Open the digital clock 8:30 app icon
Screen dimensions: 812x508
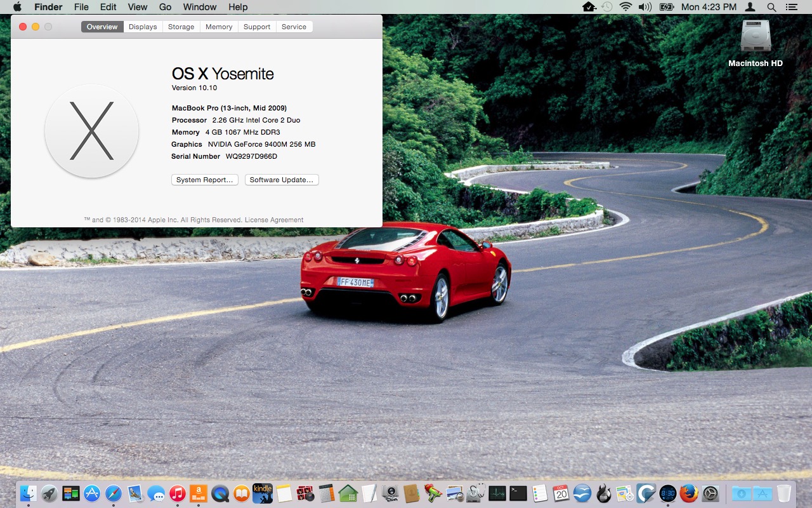coord(667,493)
